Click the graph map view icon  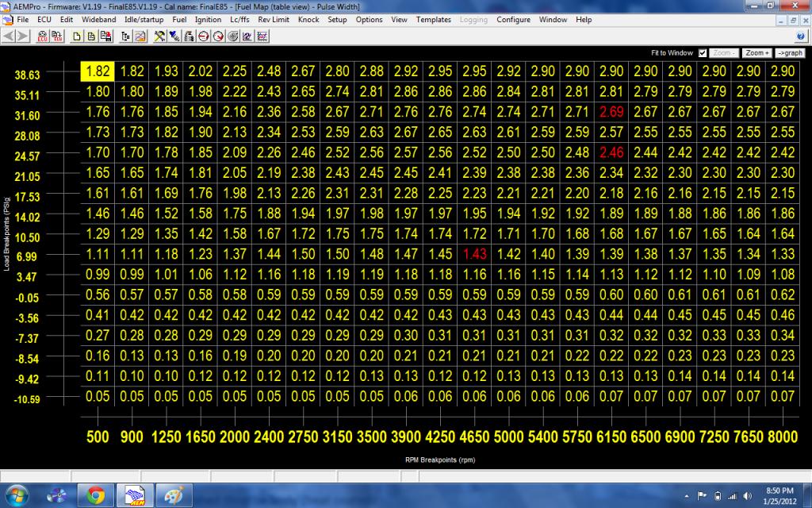click(140, 37)
